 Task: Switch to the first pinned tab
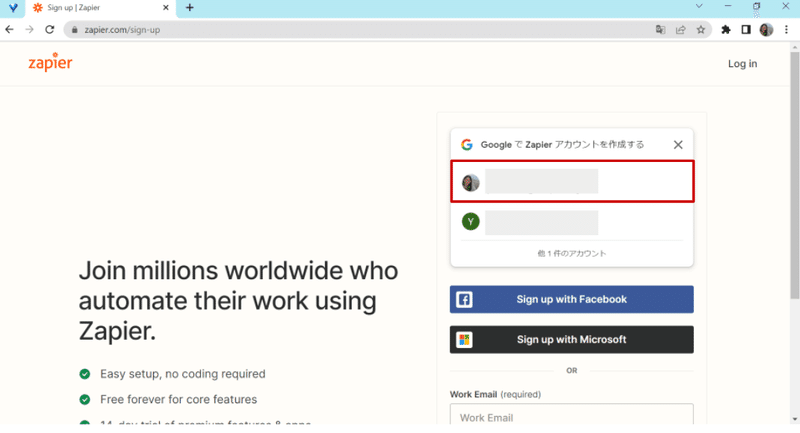(x=13, y=8)
